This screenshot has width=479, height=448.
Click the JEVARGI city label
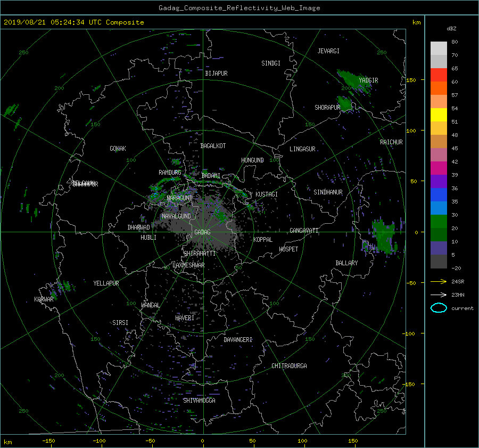click(x=328, y=51)
